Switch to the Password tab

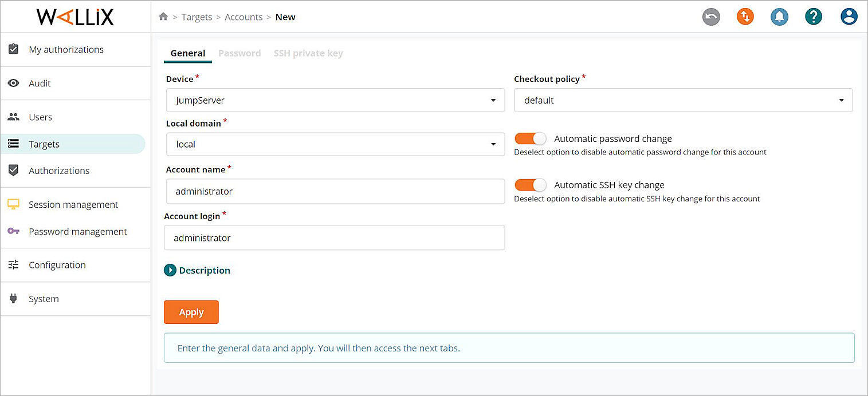[239, 53]
